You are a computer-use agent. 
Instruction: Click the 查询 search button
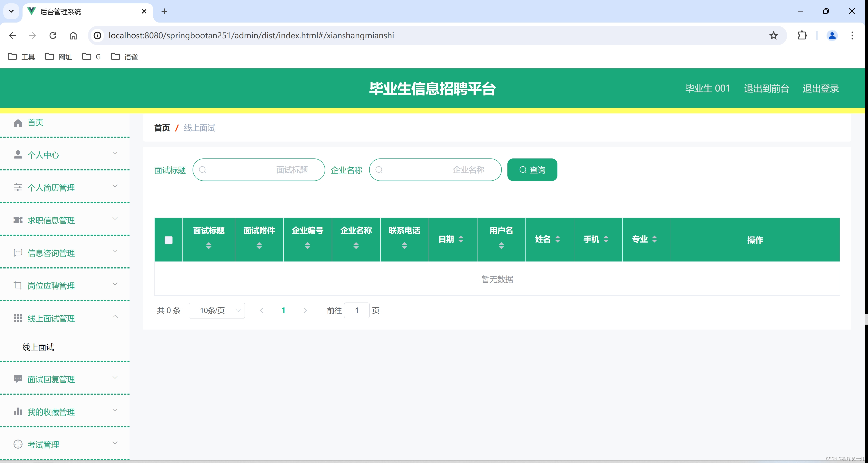pyautogui.click(x=532, y=170)
